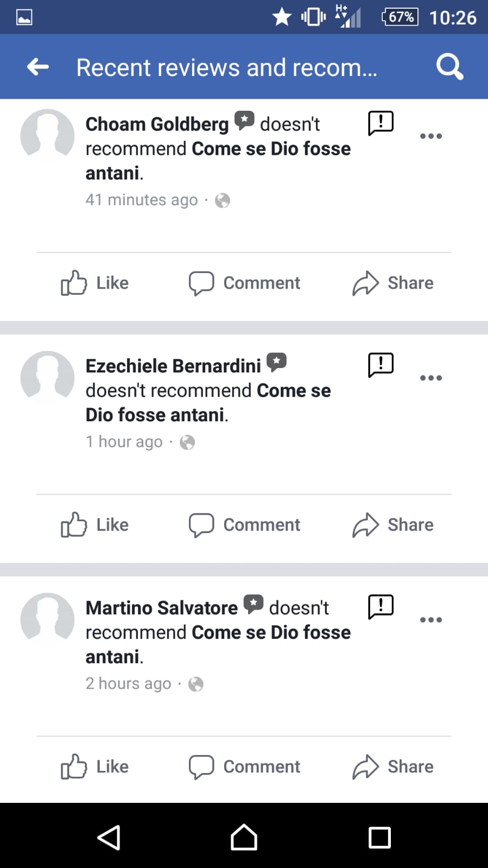Share Choam Goldberg's review
Screen dimensions: 488x868
[x=393, y=283]
